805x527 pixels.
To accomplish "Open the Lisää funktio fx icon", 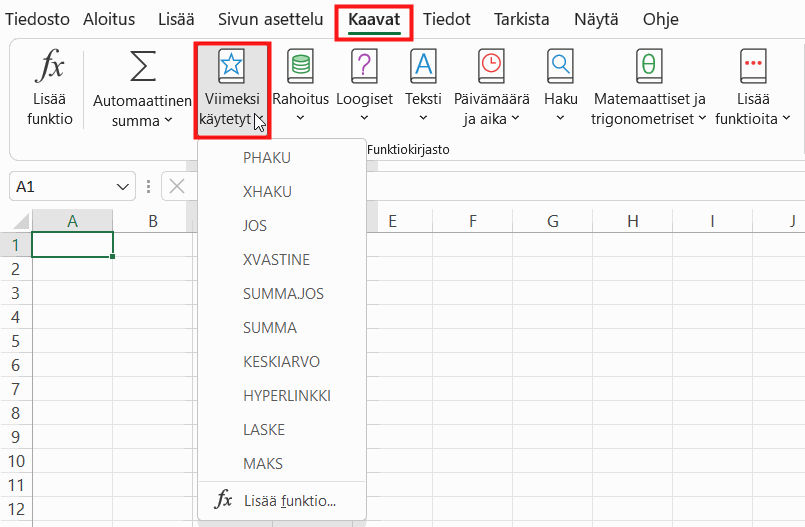I will pyautogui.click(x=50, y=66).
